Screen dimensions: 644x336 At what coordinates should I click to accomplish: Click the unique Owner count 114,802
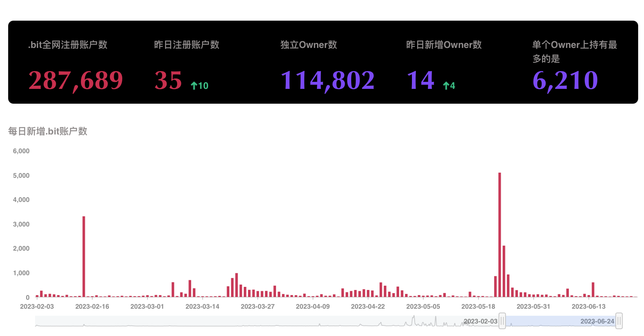[327, 80]
